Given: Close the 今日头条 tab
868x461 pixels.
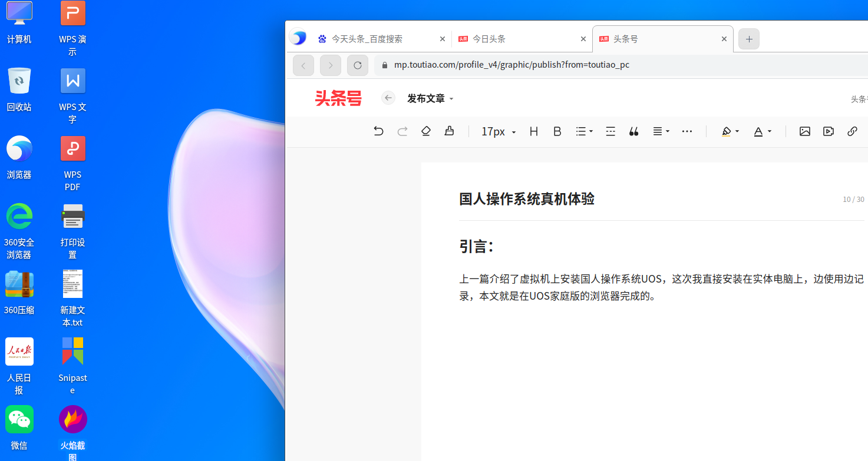Looking at the screenshot, I should click(x=583, y=39).
